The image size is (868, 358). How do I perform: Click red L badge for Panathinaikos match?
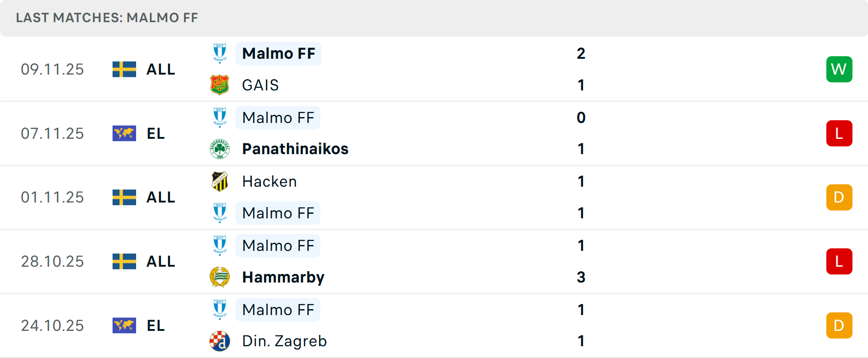click(839, 133)
